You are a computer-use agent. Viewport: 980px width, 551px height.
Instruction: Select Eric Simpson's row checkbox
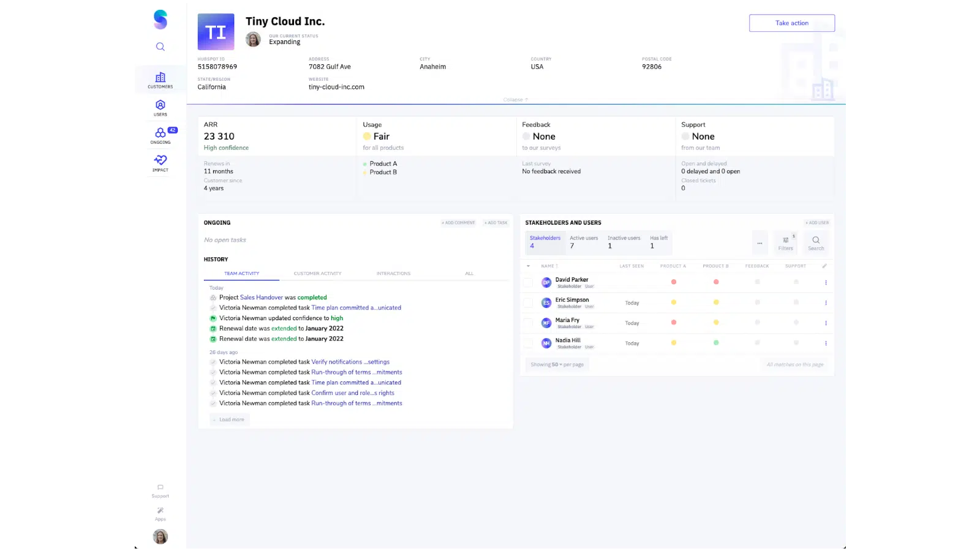[528, 302]
